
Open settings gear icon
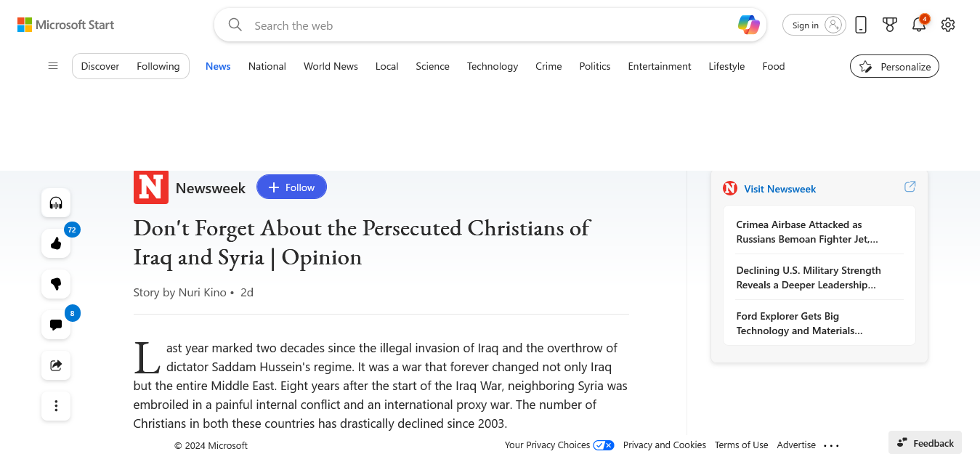(x=947, y=25)
